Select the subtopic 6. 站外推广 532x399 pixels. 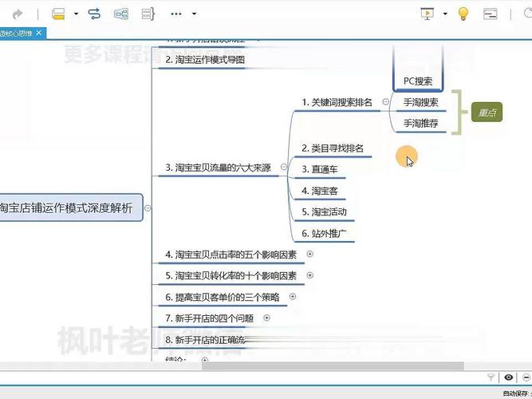pos(324,234)
